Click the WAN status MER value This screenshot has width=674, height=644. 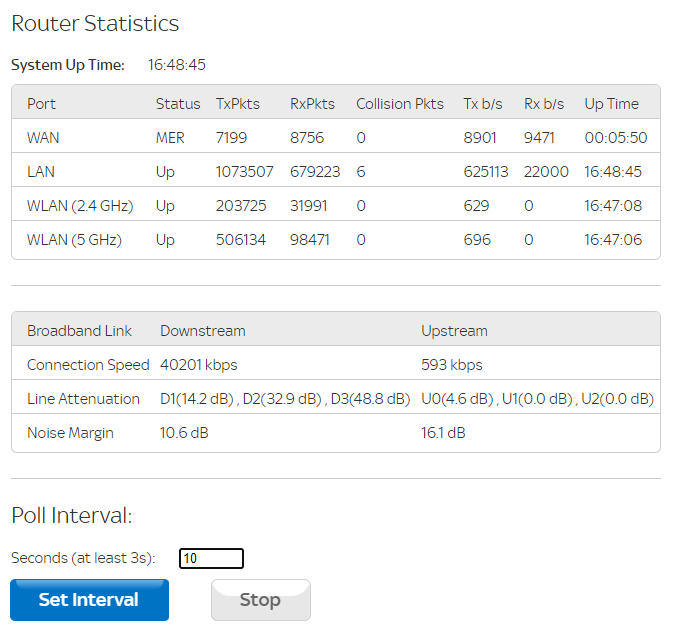click(x=170, y=138)
